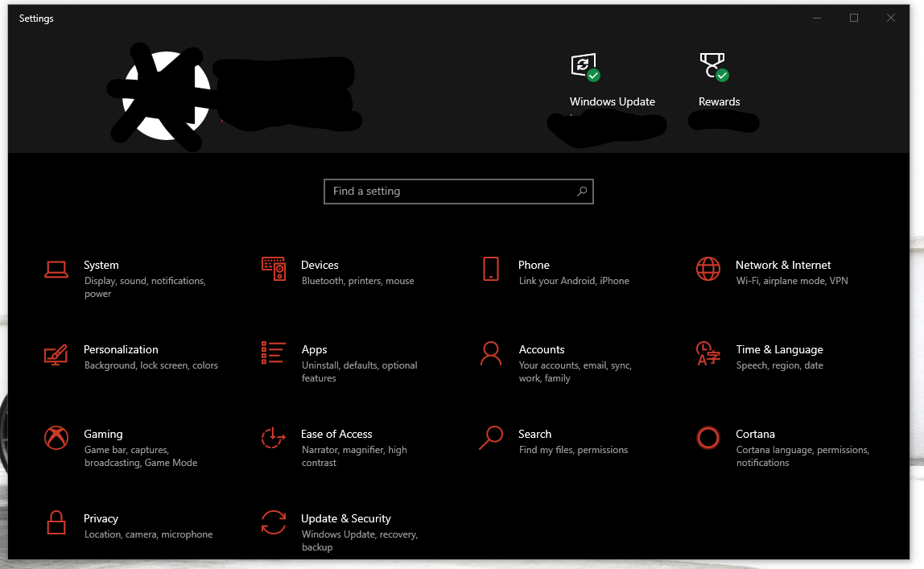
Task: Click 'Uninstall, defaults, optional features' description
Action: 360,372
